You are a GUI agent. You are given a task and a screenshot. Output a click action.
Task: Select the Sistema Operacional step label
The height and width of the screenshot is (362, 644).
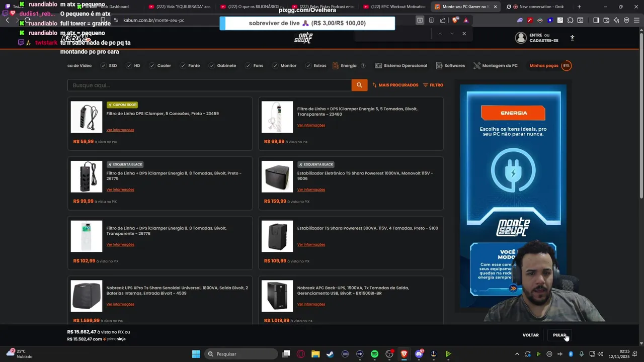[406, 66]
